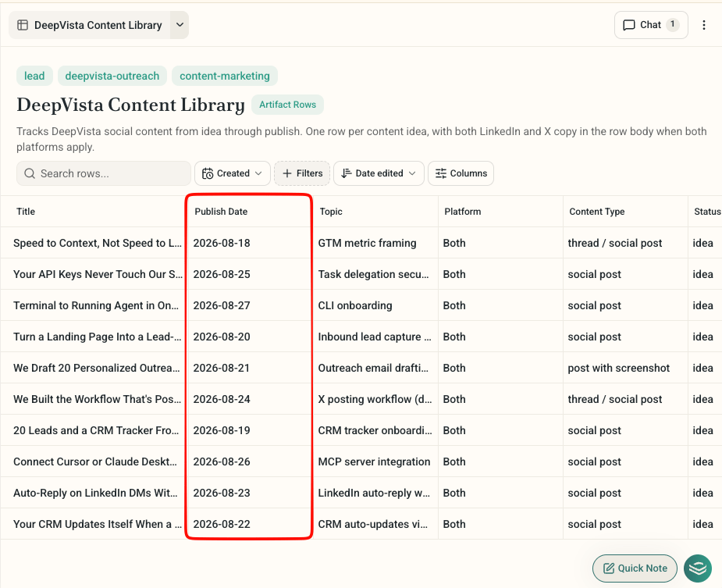722x588 pixels.
Task: Open the Date edited sort dropdown
Action: click(x=379, y=173)
